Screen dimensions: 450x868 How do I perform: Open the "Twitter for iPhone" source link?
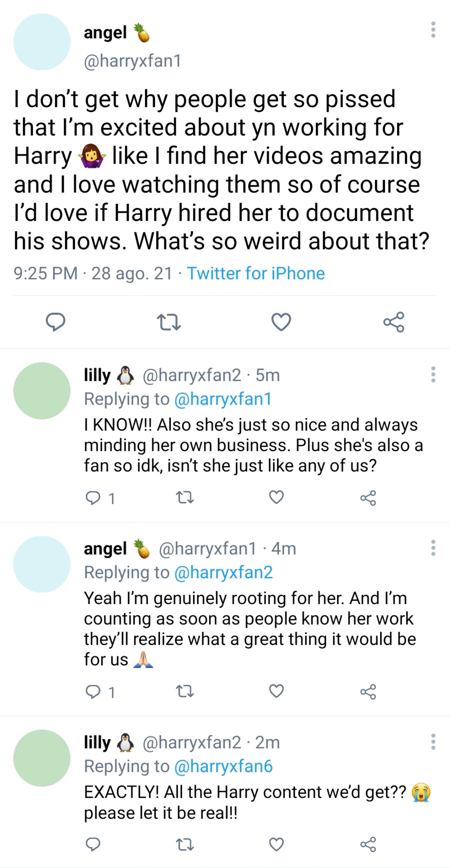coord(256,274)
